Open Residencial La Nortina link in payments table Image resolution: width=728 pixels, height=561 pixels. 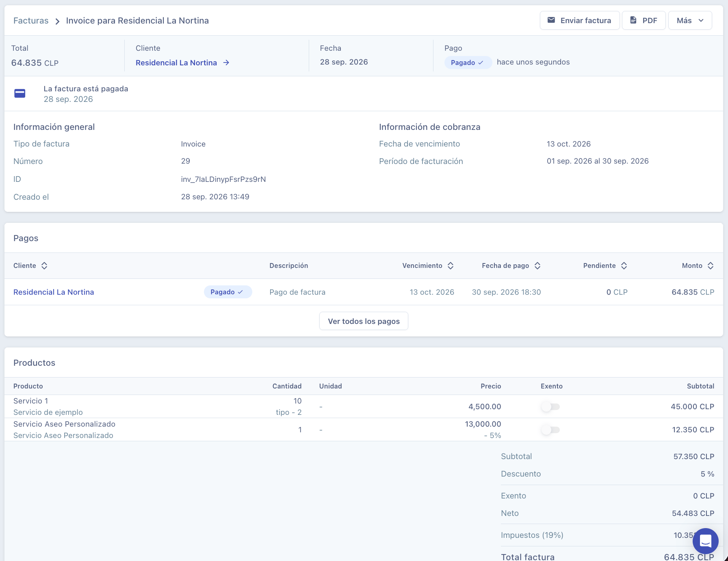click(54, 292)
